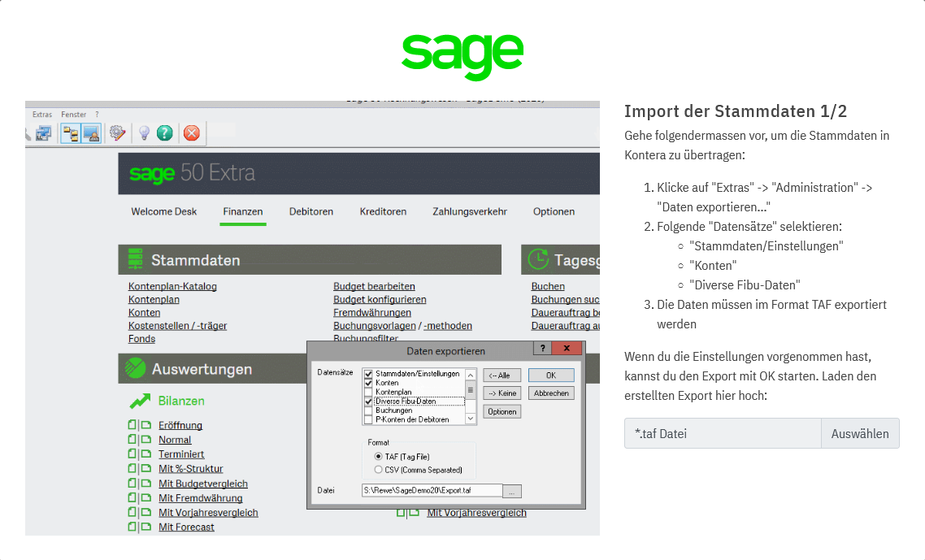Enable the Kontenplan checkbox
This screenshot has width=925, height=560.
pos(369,392)
